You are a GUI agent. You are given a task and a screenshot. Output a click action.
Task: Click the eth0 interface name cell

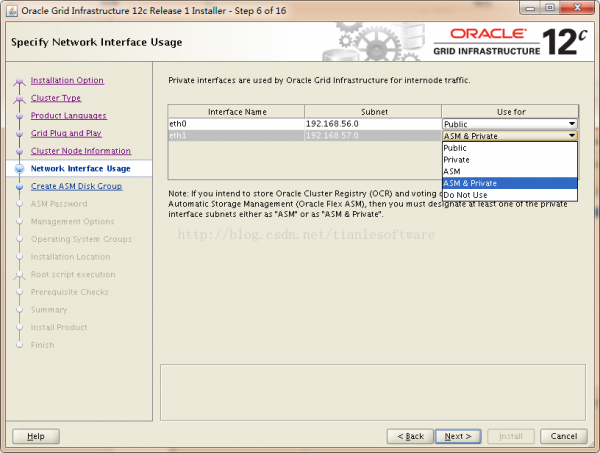point(236,124)
